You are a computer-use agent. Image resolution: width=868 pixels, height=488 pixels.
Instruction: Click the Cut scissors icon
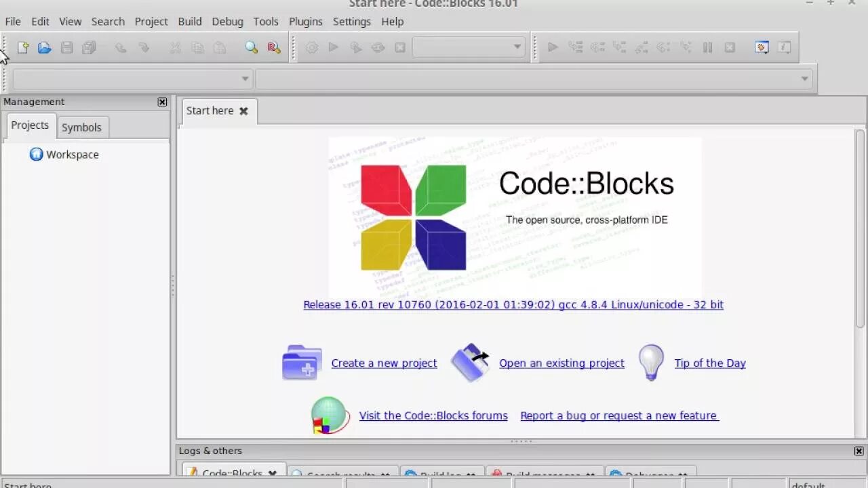tap(176, 47)
